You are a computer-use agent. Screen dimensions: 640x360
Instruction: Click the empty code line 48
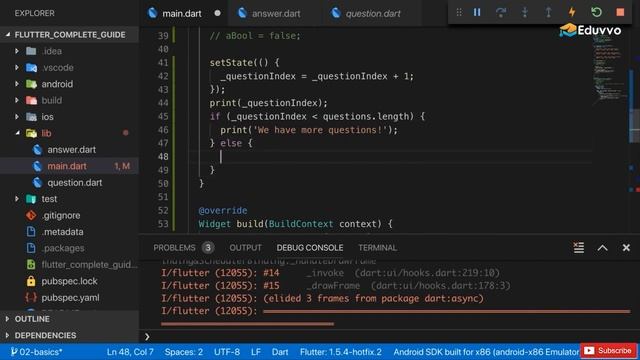[392, 157]
